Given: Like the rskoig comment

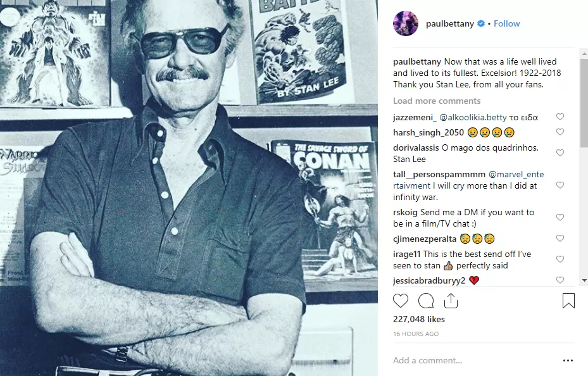Looking at the screenshot, I should coord(560,218).
